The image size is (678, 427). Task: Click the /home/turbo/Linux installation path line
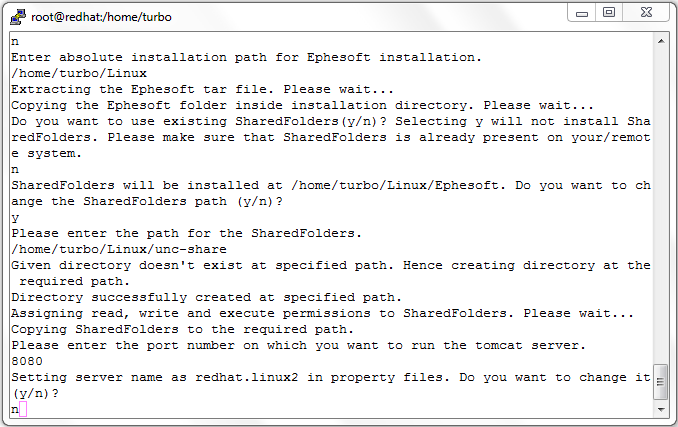(x=79, y=73)
